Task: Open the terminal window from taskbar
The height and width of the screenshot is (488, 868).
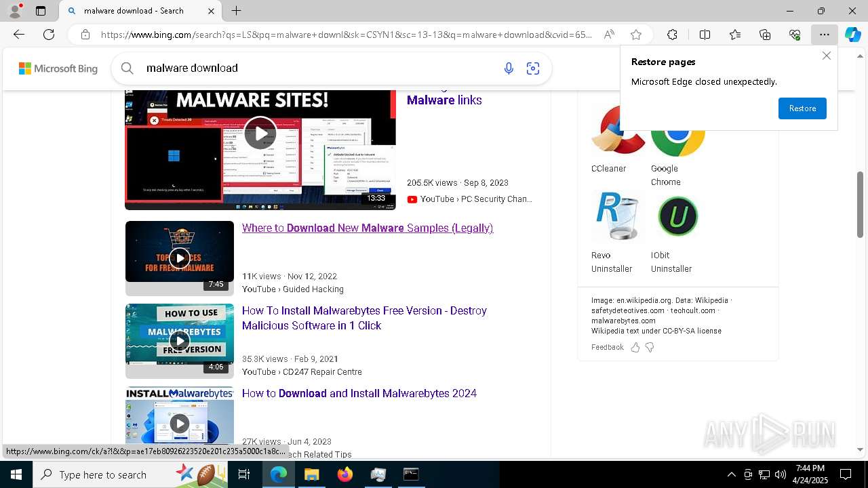Action: coord(411,474)
